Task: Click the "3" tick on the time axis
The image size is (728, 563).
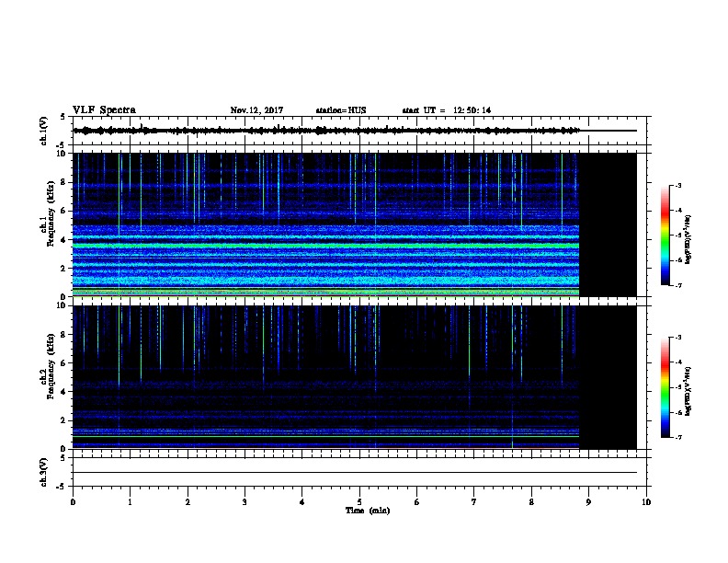Action: 245,502
